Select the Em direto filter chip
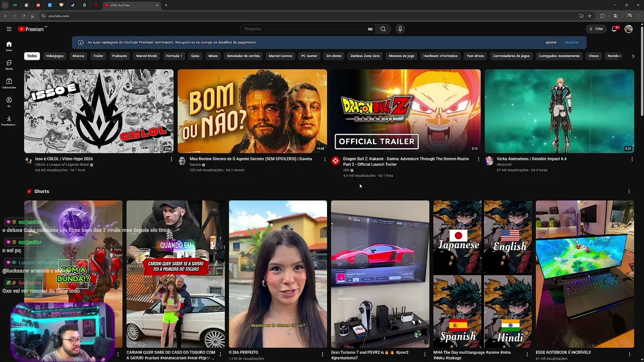 point(334,56)
